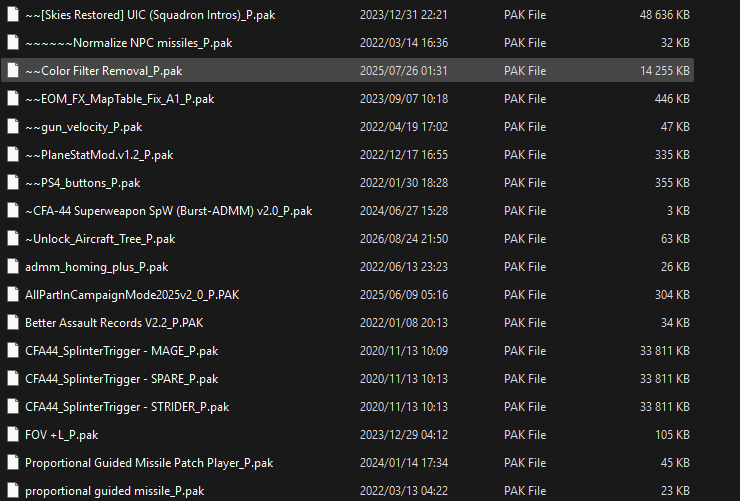
Task: Click size value 14 255 KB
Action: tap(664, 71)
